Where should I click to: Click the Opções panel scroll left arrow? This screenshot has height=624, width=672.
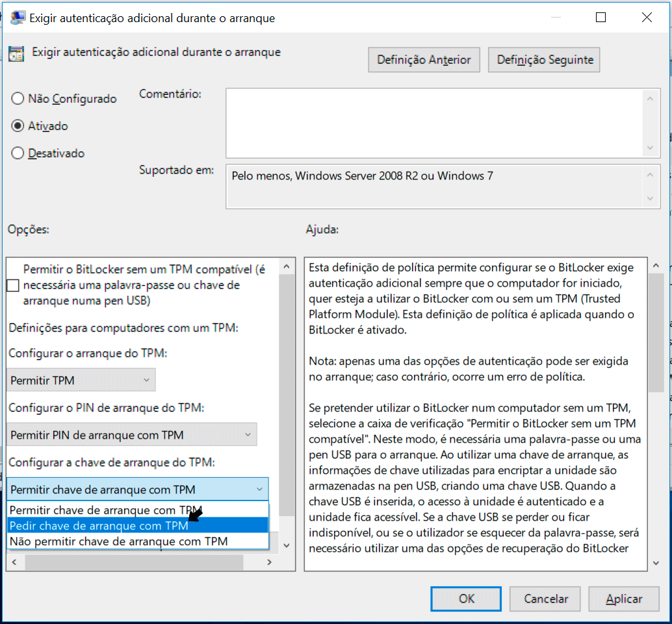point(14,562)
